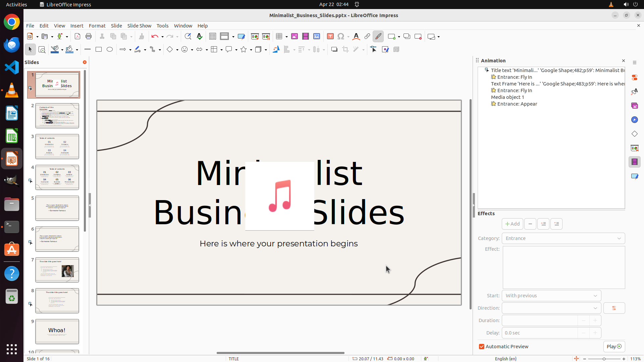Expand the Insert Table dropdown arrow
The image size is (644, 362).
[x=287, y=37]
